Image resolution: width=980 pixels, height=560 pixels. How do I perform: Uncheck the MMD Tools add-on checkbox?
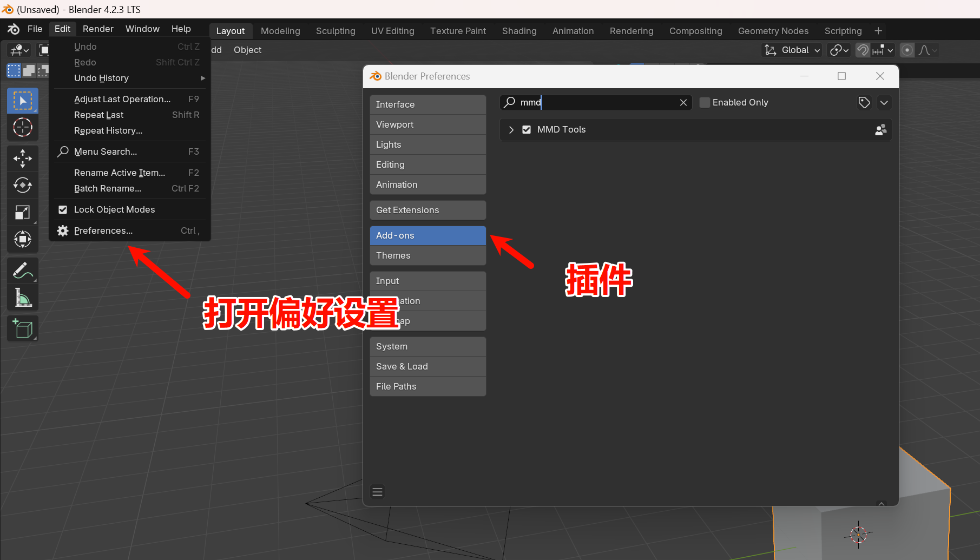click(527, 130)
